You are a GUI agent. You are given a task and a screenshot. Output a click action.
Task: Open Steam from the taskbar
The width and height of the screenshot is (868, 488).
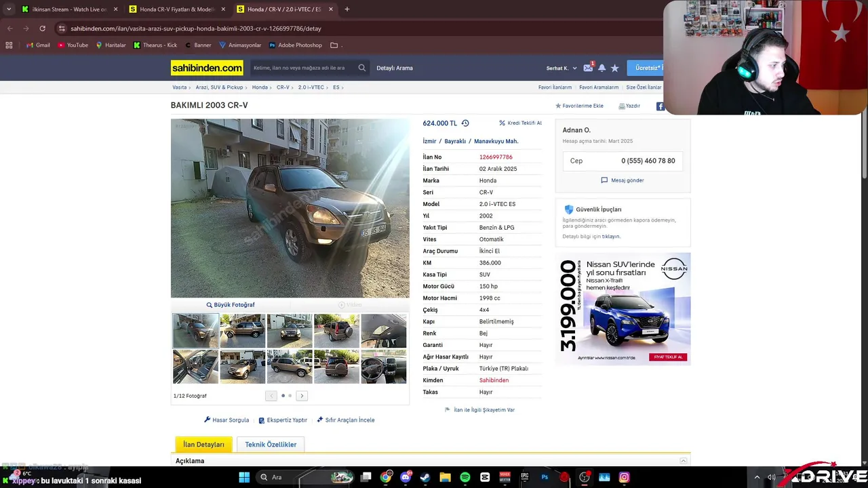point(425,477)
